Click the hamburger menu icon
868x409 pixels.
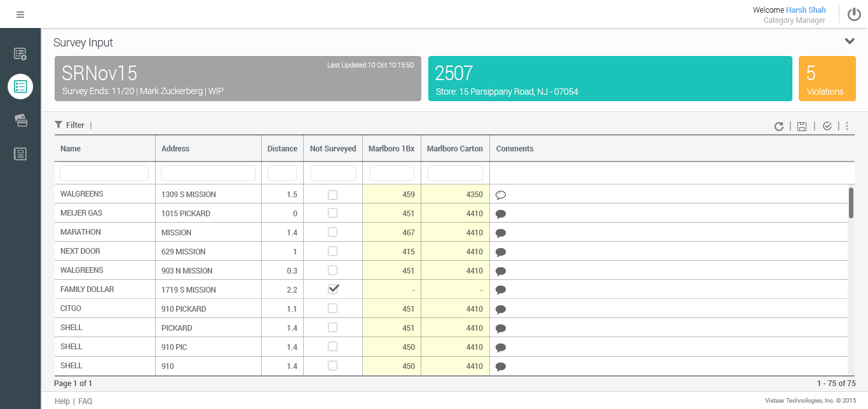[20, 15]
